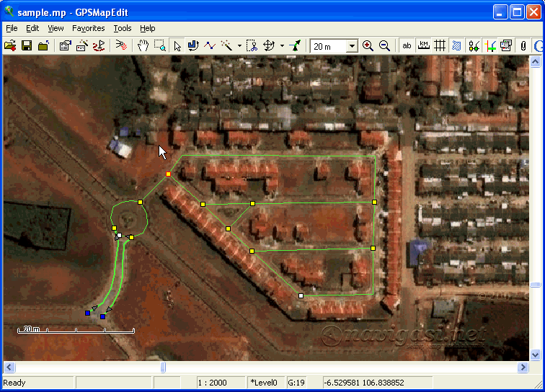Open the 20 m scale dropdown
The width and height of the screenshot is (545, 392).
(352, 46)
